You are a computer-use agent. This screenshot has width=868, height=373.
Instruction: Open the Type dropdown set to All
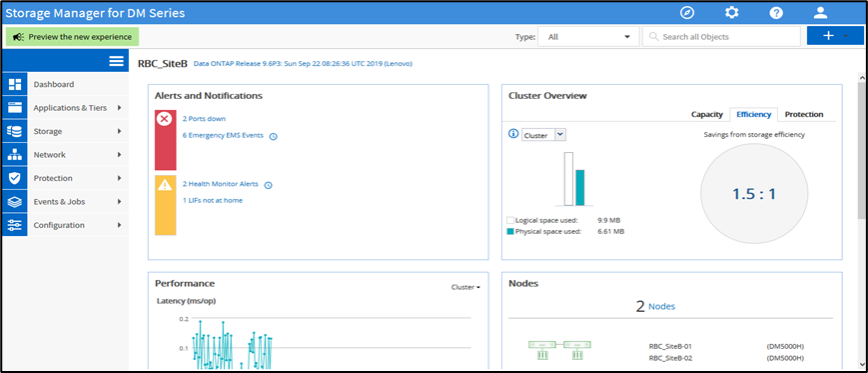[588, 37]
